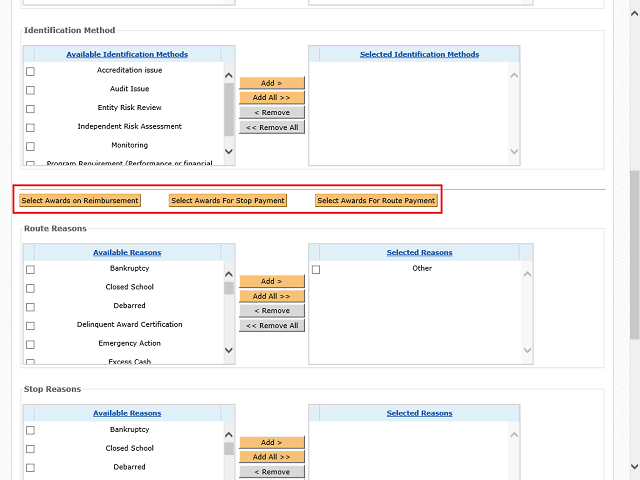This screenshot has width=640, height=480.
Task: Click down arrow in Route Selected Reasons scrollbar
Action: pos(527,350)
